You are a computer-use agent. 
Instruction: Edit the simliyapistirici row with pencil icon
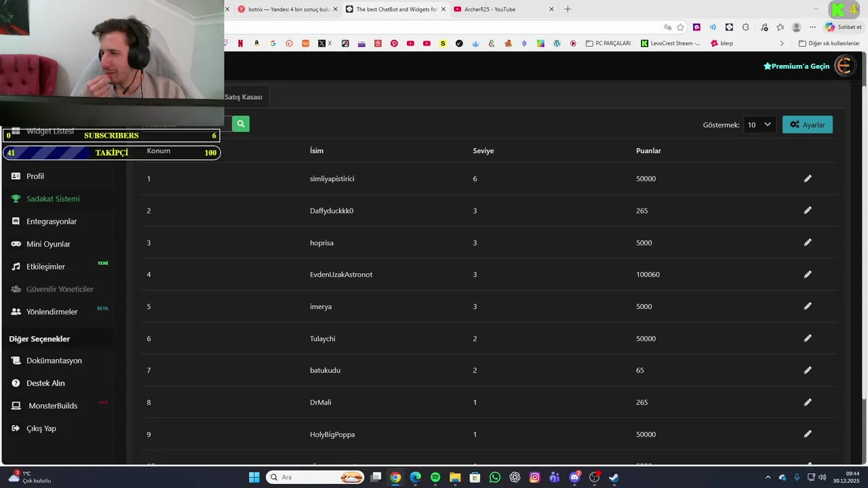808,178
